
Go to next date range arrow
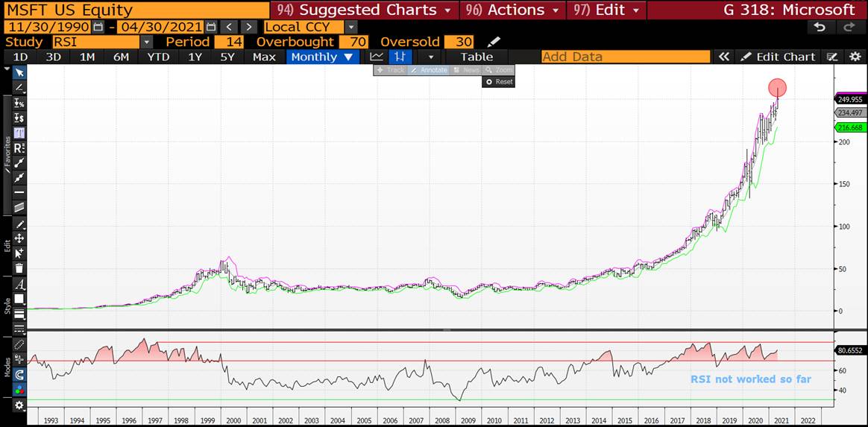[249, 27]
